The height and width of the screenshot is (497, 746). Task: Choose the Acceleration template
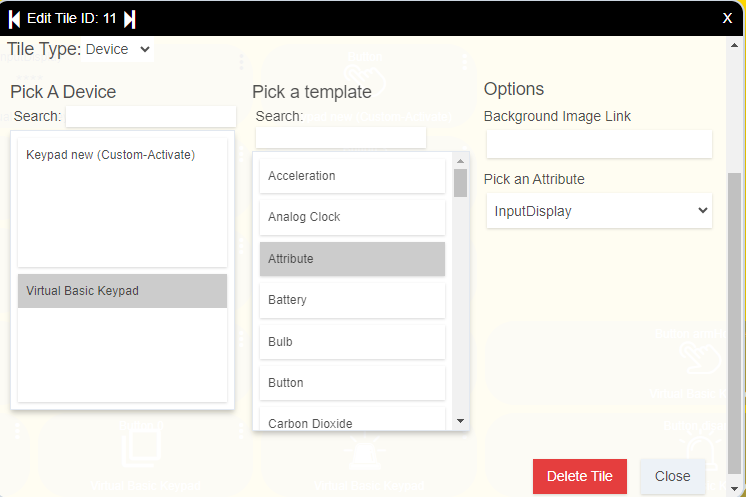click(352, 176)
